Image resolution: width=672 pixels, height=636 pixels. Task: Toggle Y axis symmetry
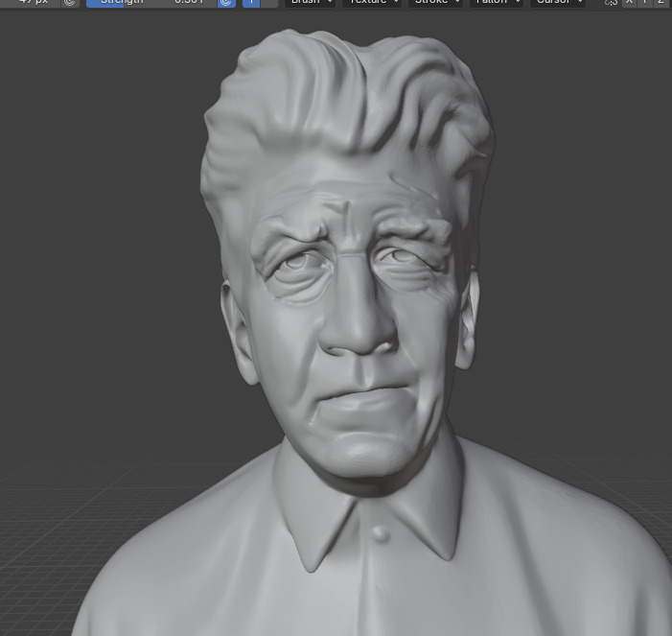point(645,2)
